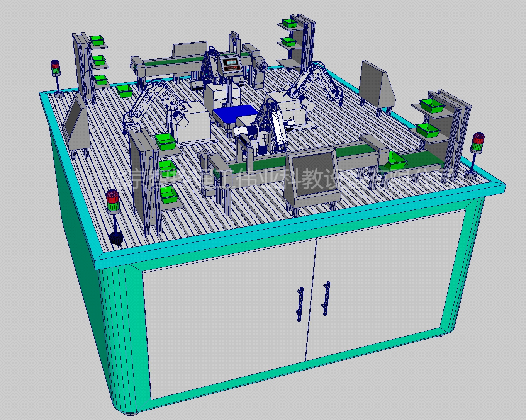This screenshot has width=526, height=420.
Task: Click the top green bin on right shelf
Action: pos(432,105)
